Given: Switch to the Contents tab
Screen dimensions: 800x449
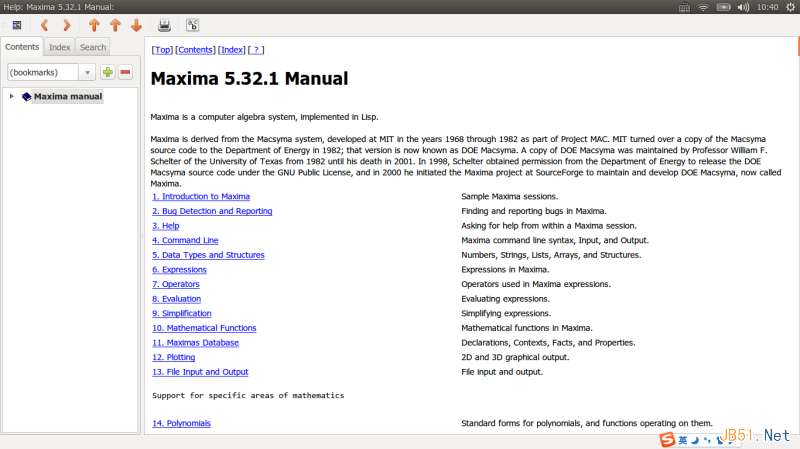Looking at the screenshot, I should (x=22, y=47).
